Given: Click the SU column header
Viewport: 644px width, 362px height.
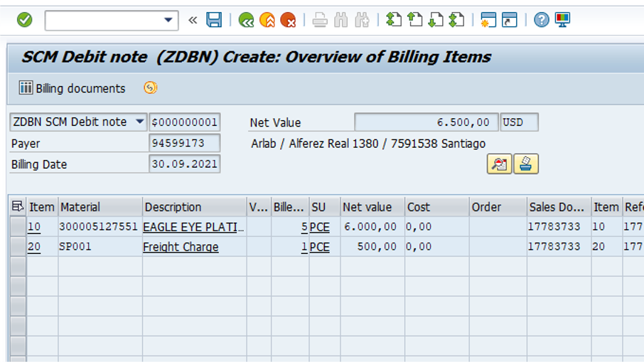Looking at the screenshot, I should tap(325, 207).
